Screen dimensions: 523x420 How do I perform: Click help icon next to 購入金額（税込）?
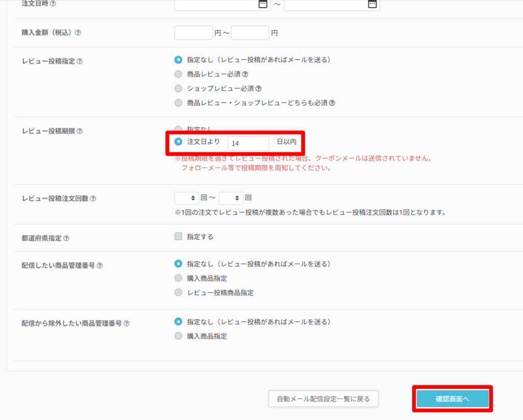click(78, 33)
